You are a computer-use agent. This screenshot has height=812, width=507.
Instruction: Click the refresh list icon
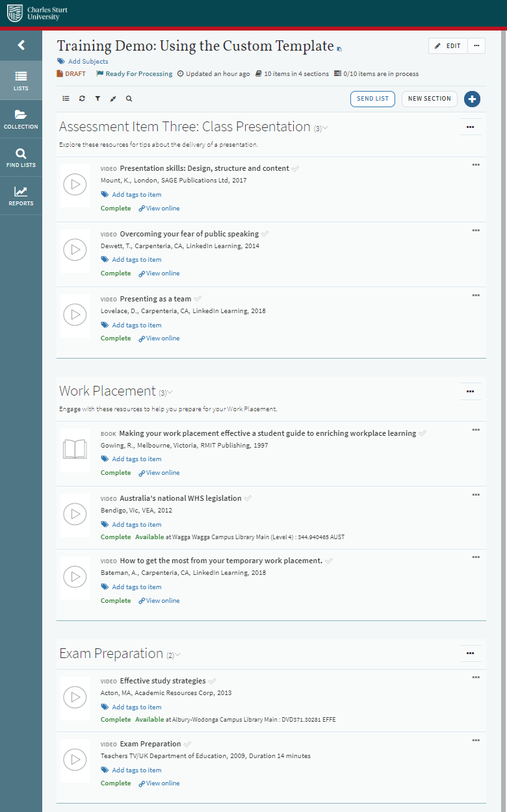(x=82, y=98)
